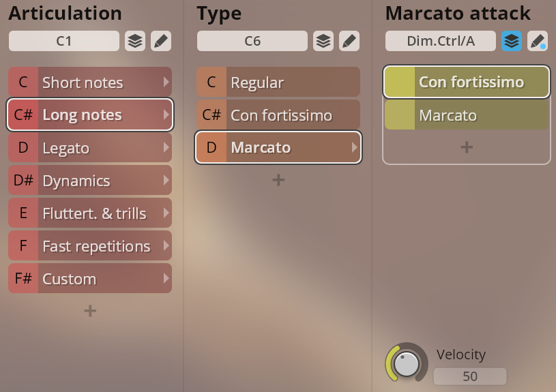
Task: Add a new slot below Custom articulation
Action: pos(90,311)
